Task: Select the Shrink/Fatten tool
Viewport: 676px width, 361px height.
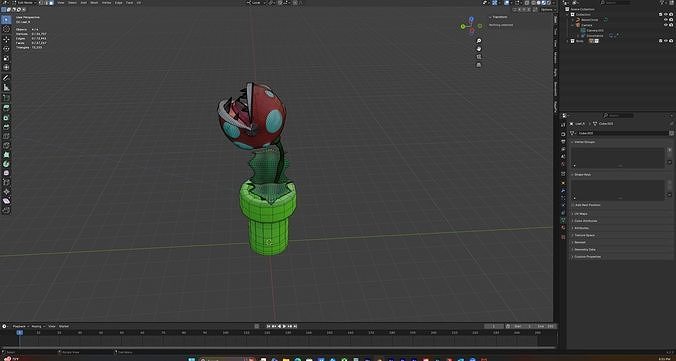Action: (6, 191)
